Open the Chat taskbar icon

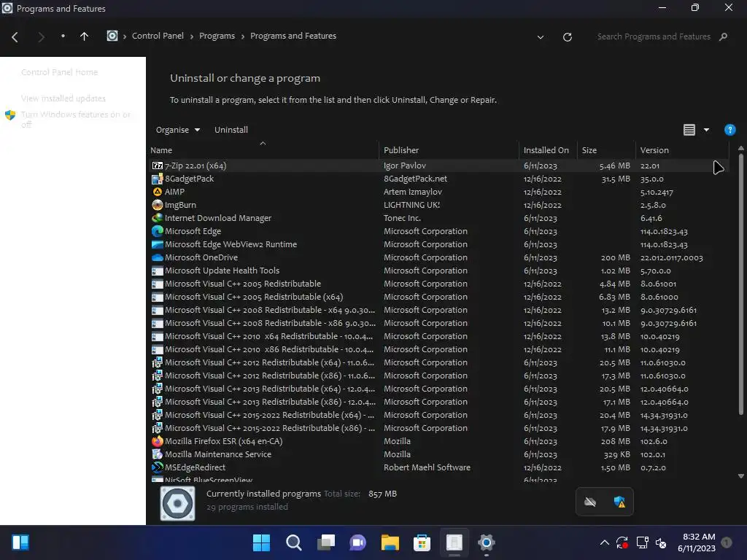coord(357,542)
